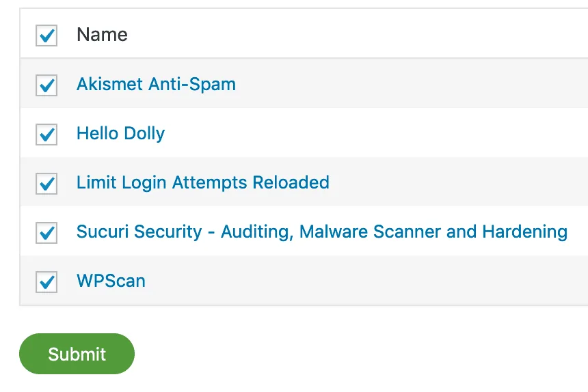The height and width of the screenshot is (392, 588).
Task: Deselect the Limit Login Attempts Reloaded checkbox
Action: tap(46, 183)
